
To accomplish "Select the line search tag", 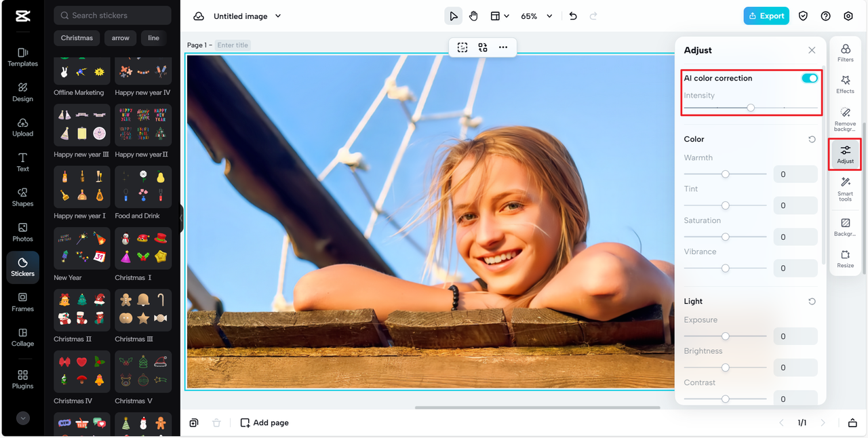I will (154, 38).
